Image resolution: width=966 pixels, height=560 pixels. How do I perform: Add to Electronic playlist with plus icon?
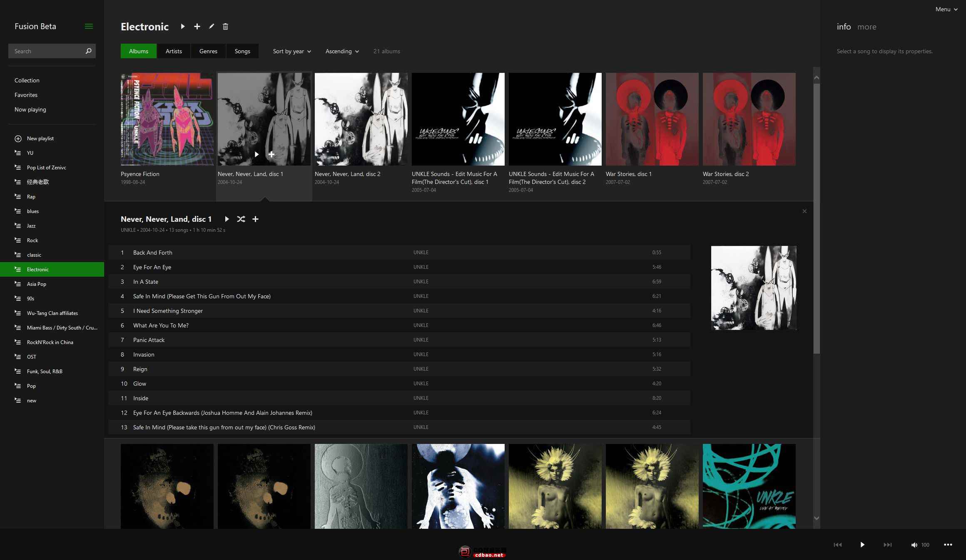(x=197, y=27)
